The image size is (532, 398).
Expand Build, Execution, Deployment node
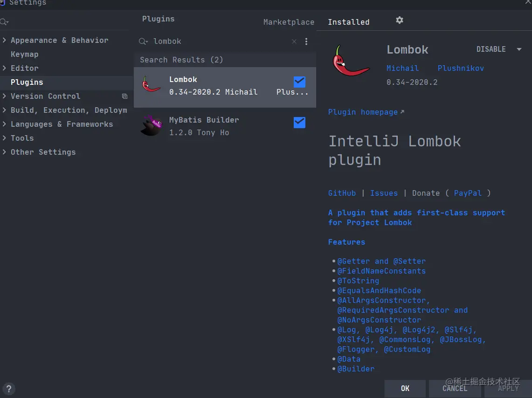tap(4, 110)
